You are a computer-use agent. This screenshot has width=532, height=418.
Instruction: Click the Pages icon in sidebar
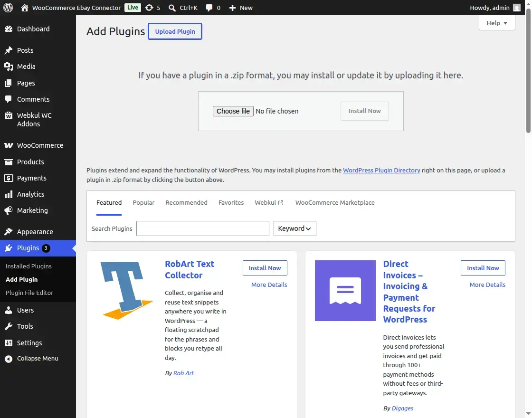click(9, 83)
